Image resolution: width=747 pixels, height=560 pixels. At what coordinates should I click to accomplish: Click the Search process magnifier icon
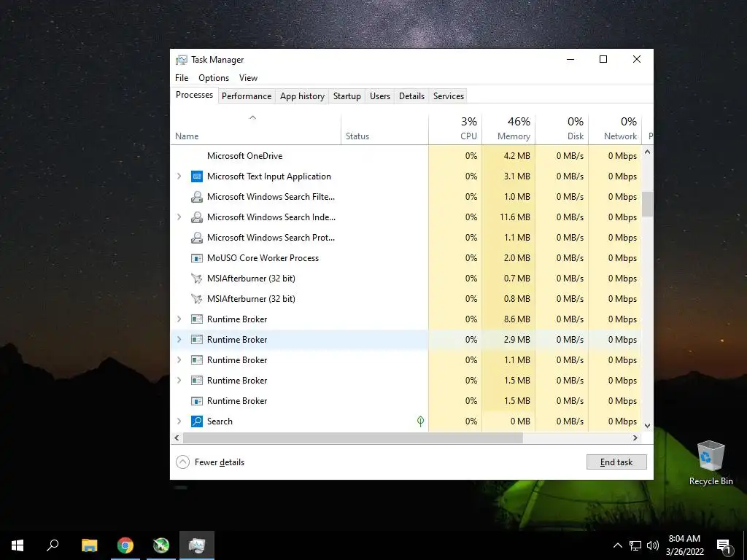197,421
